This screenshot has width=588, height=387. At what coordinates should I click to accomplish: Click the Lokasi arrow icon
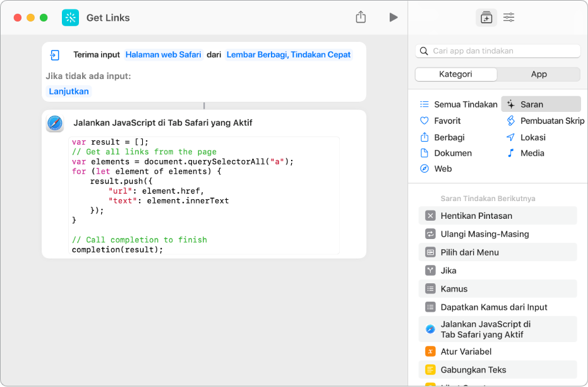[x=510, y=137]
